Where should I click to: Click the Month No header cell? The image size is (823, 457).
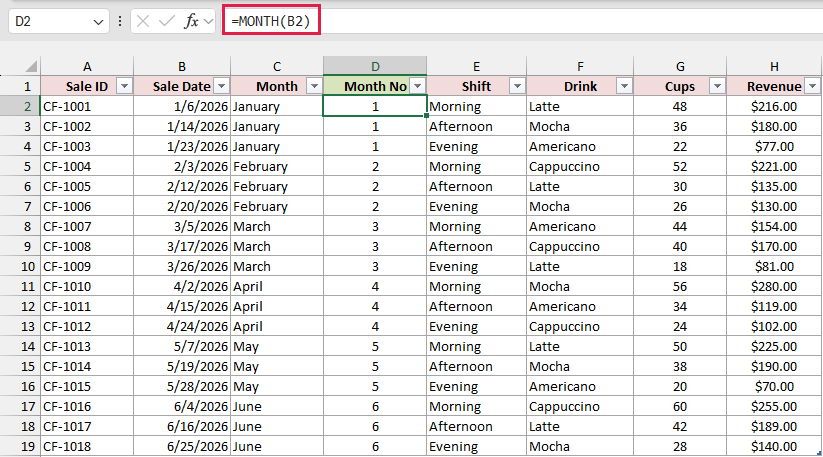(x=375, y=86)
